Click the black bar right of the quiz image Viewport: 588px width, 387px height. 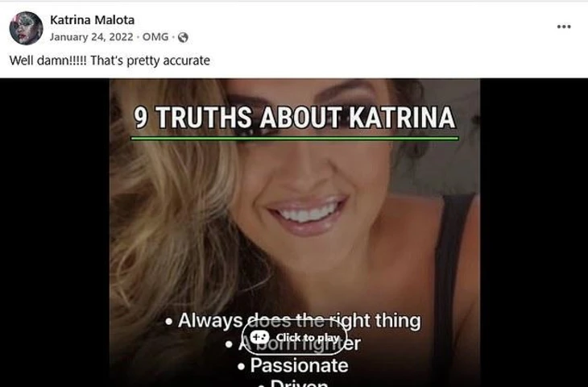(x=534, y=233)
